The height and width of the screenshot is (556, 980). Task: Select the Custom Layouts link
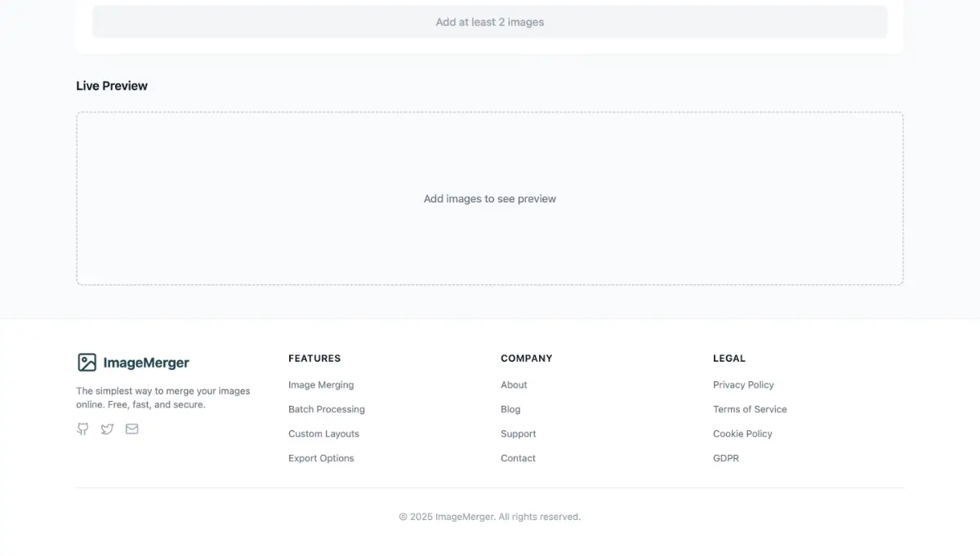[x=323, y=434]
